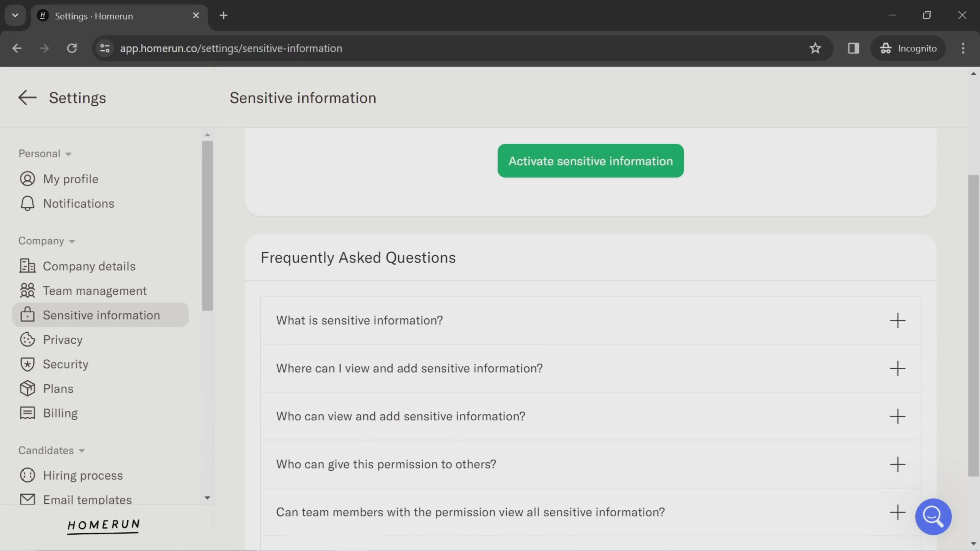
Task: Open the tab search dropdown
Action: (15, 16)
